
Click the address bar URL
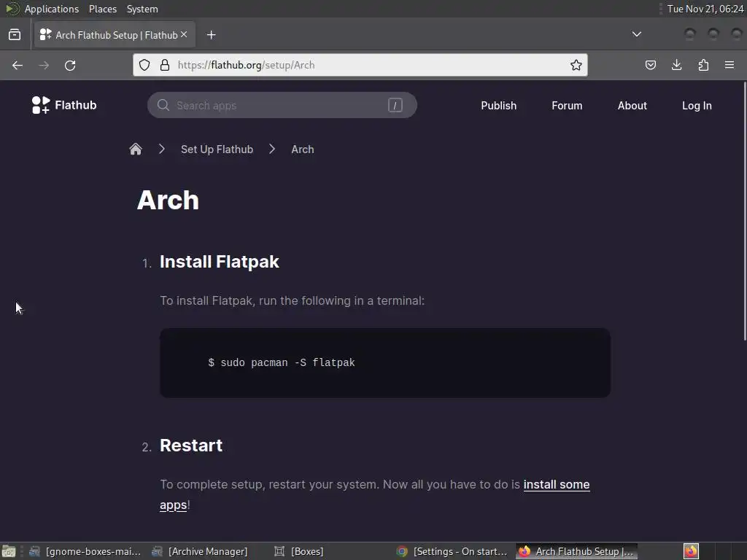(246, 65)
